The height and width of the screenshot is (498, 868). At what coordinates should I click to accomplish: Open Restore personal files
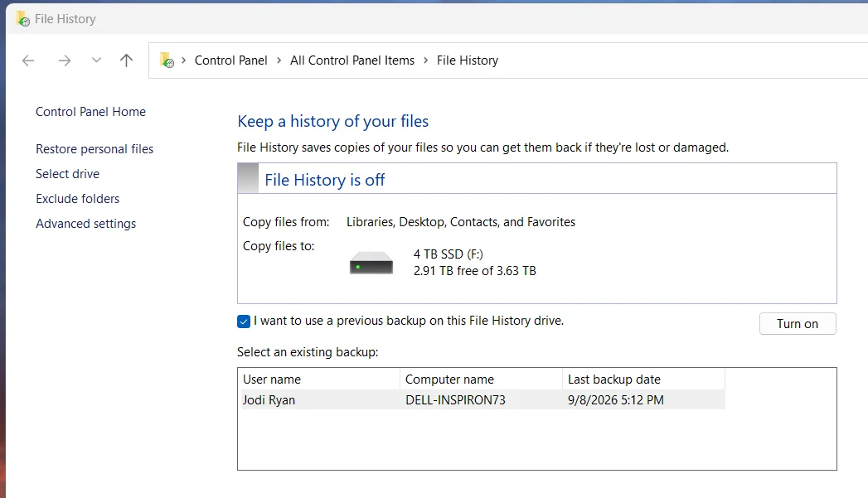click(95, 149)
